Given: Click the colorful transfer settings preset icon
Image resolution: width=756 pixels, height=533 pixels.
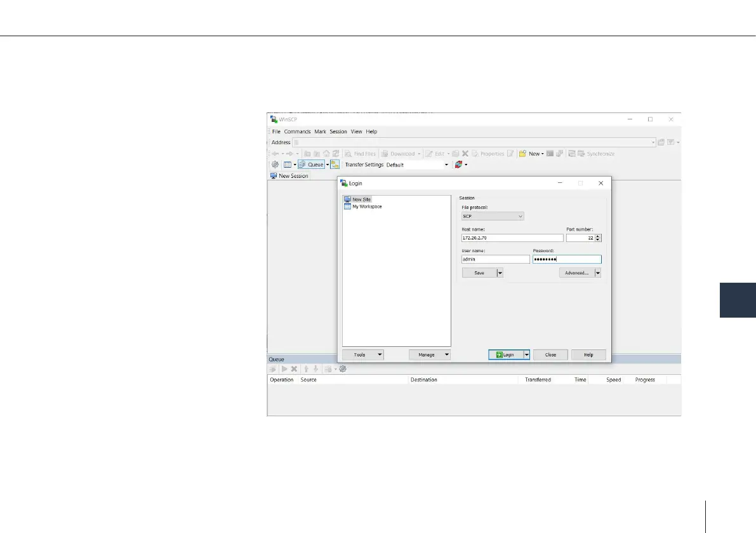Looking at the screenshot, I should [x=458, y=165].
